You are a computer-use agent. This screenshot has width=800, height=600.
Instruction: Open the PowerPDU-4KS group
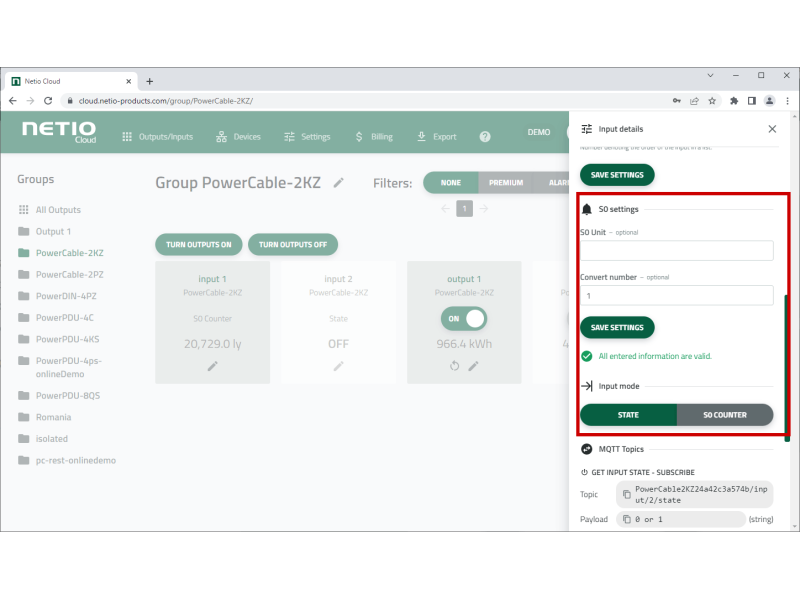pos(59,339)
